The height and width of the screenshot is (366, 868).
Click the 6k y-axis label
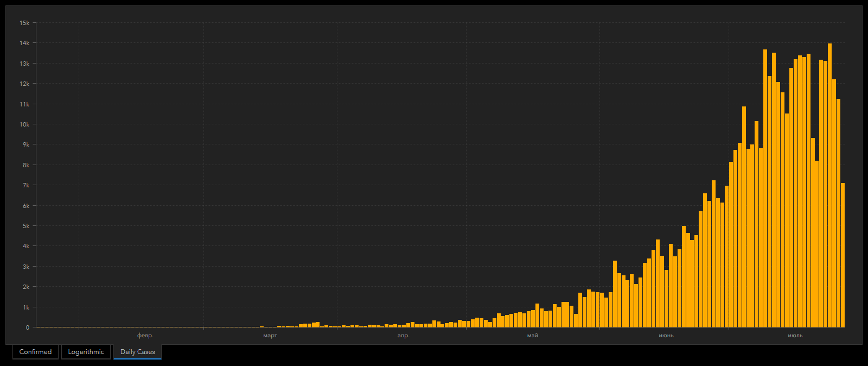pyautogui.click(x=26, y=206)
